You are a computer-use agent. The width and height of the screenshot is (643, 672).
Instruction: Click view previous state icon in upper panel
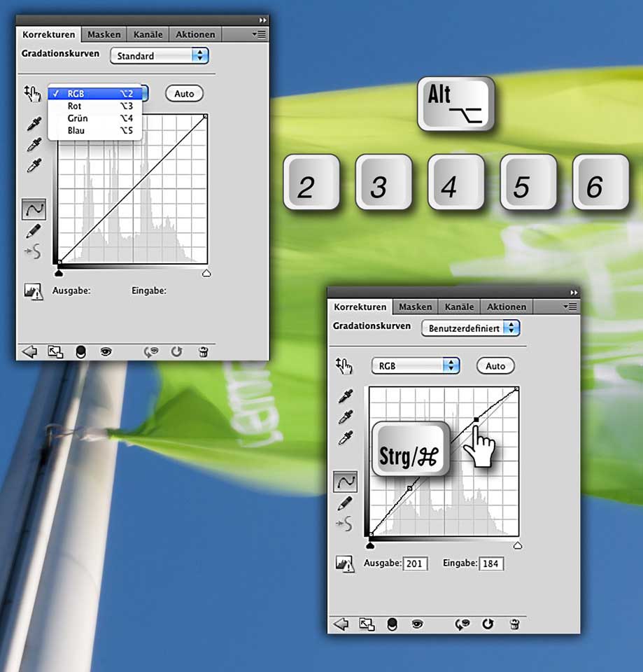pos(151,352)
